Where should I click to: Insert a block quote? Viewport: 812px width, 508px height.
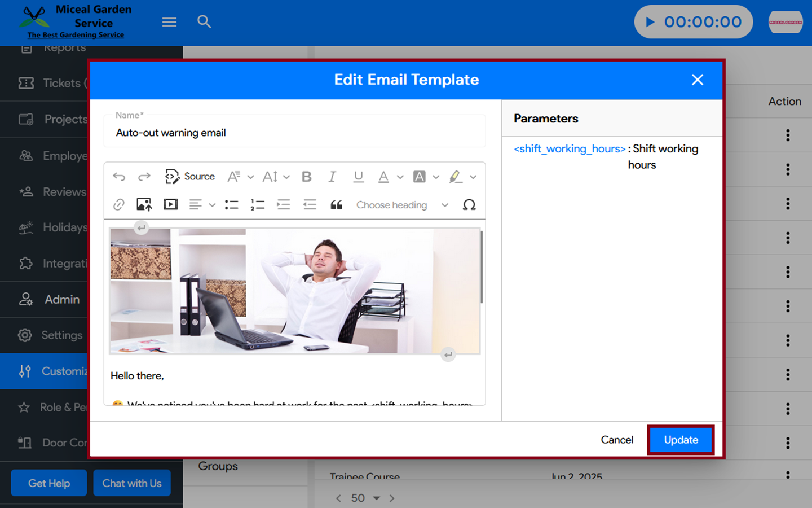pyautogui.click(x=336, y=205)
